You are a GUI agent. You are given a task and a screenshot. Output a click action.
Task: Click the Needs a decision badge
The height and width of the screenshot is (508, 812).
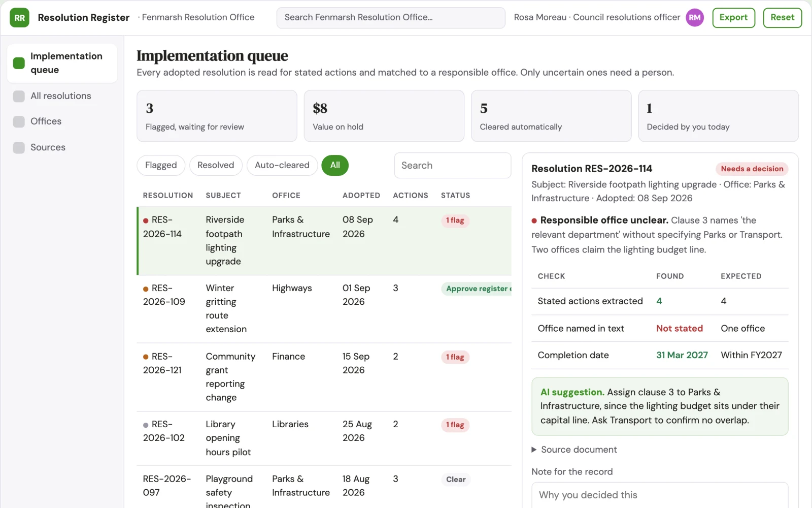point(752,169)
